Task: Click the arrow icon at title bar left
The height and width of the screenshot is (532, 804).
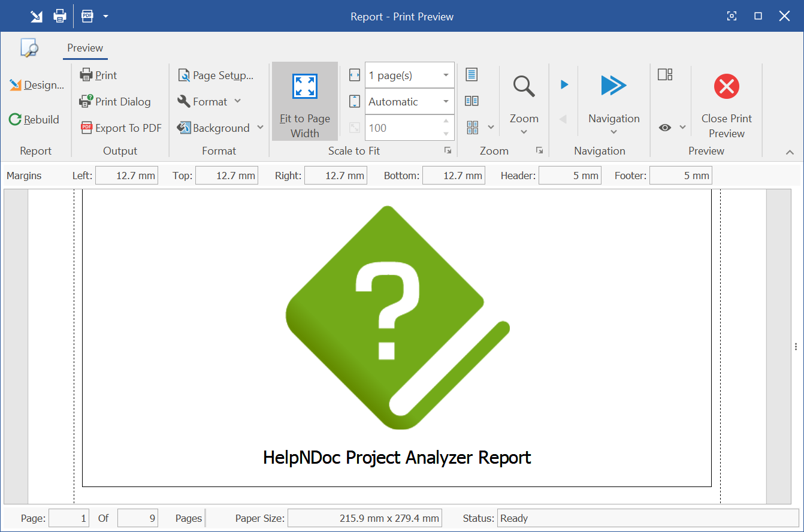Action: pyautogui.click(x=37, y=16)
